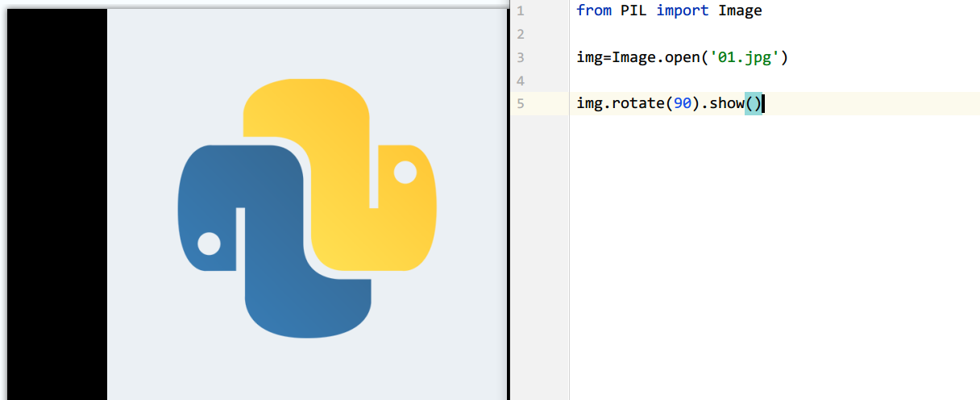Screen dimensions: 980x400
Task: Click 'Image' at end of line 1
Action: point(740,10)
